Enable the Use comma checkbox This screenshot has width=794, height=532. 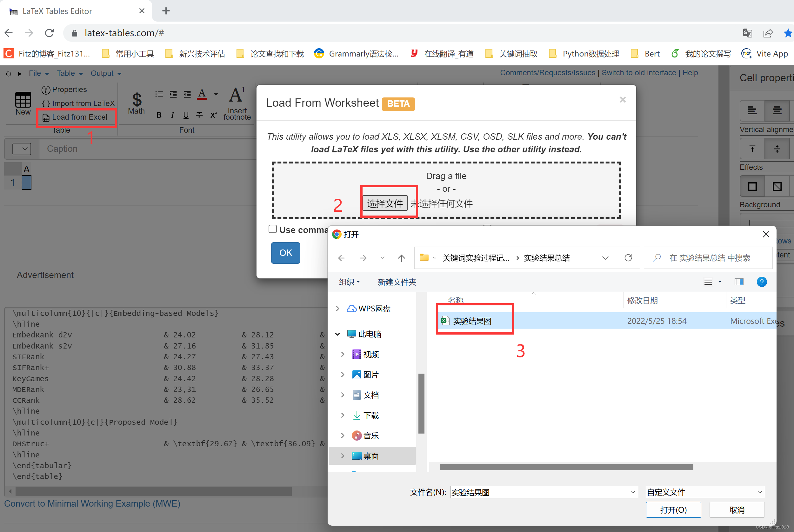pos(272,229)
